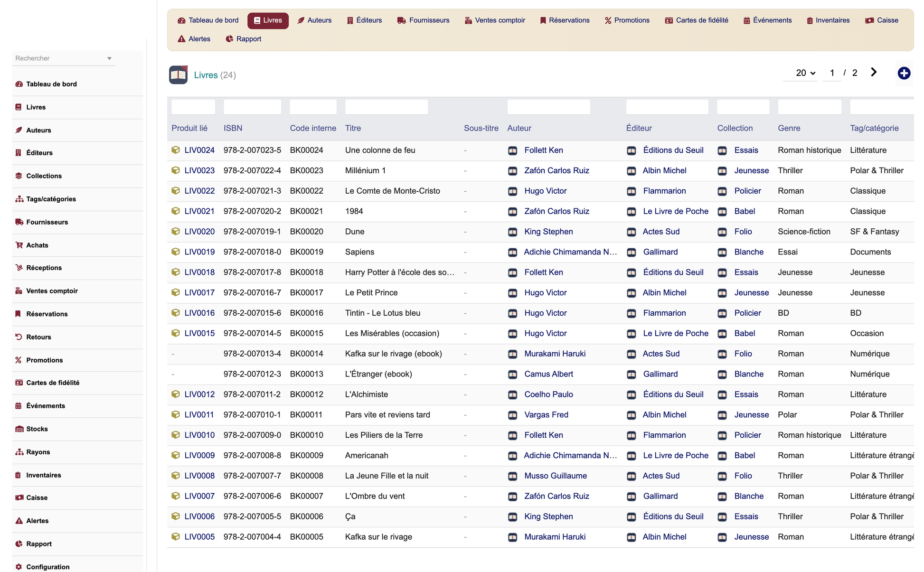Open the Rechercher search dropdown in the sidebar
The height and width of the screenshot is (572, 924).
click(x=64, y=58)
